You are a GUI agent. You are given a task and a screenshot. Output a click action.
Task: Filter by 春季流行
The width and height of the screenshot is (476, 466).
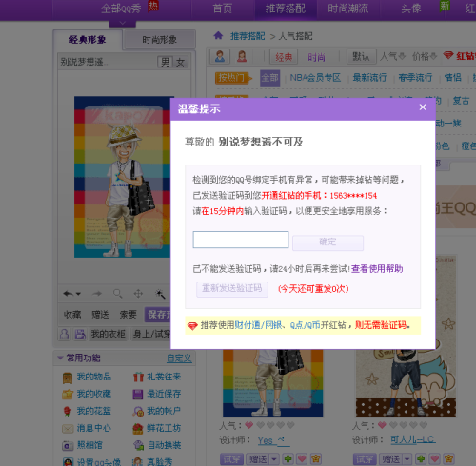click(415, 78)
